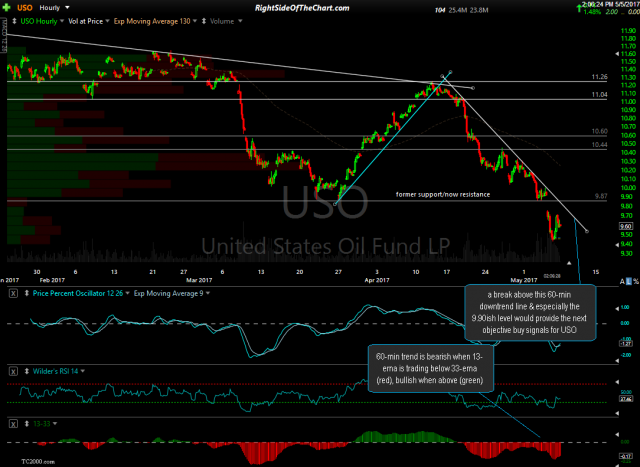Click the move arrows beside USO Hourly
The image size is (640, 467).
[15, 21]
